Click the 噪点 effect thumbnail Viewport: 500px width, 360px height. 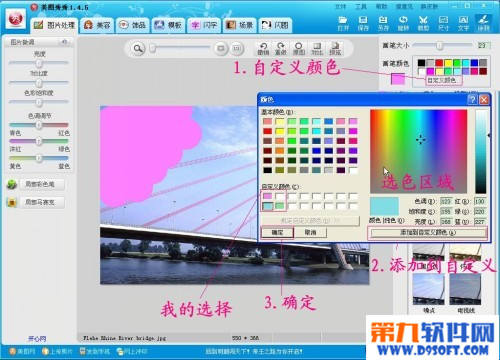(429, 289)
